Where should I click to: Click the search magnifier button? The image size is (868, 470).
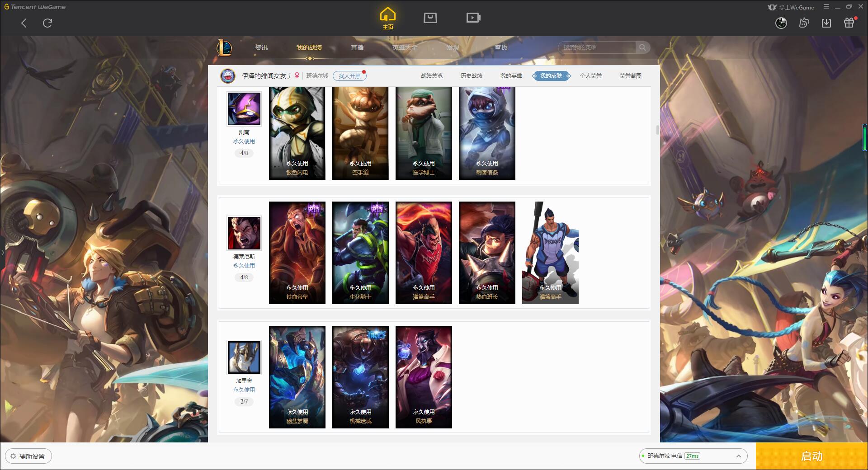pyautogui.click(x=642, y=47)
